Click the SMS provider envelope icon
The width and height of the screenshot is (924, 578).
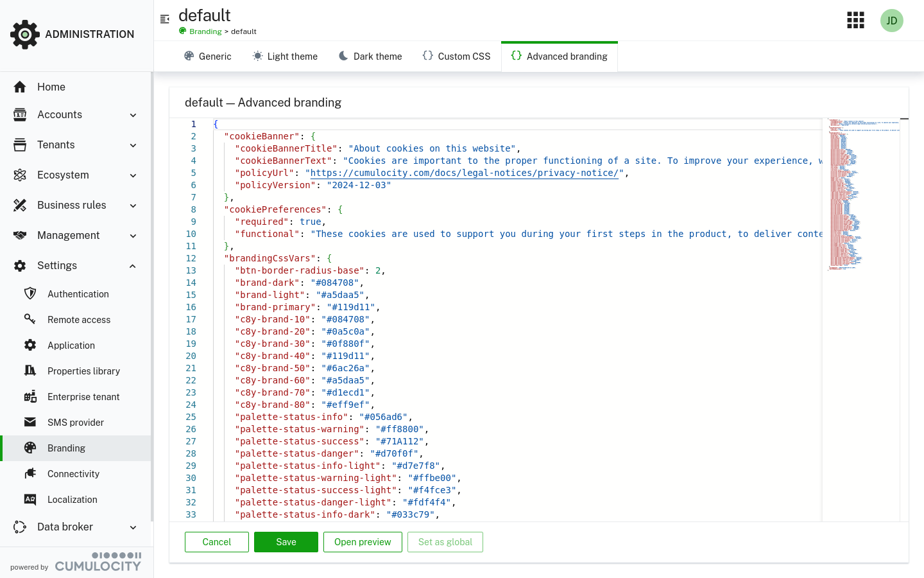[30, 422]
